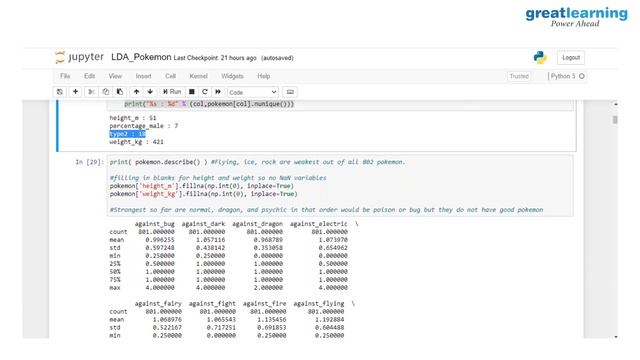Screen dimensions: 640x360
Task: Interrupt the kernel with stop icon
Action: coord(191,92)
